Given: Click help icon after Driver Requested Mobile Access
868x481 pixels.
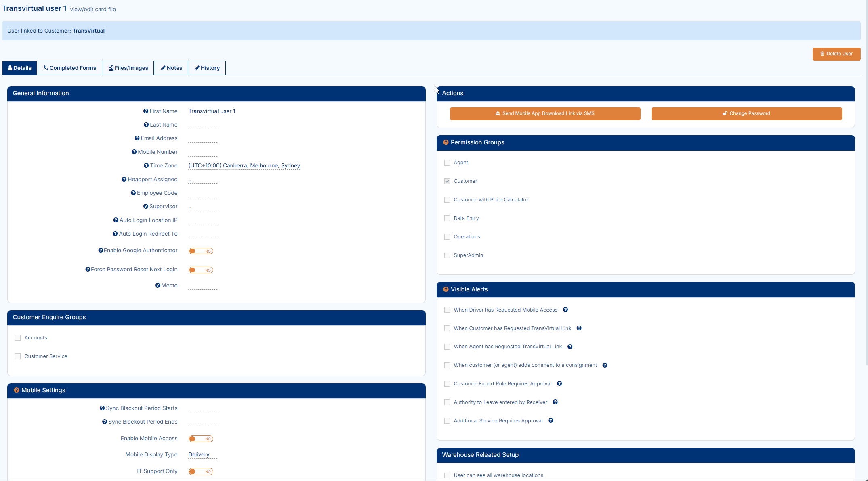Looking at the screenshot, I should point(565,310).
